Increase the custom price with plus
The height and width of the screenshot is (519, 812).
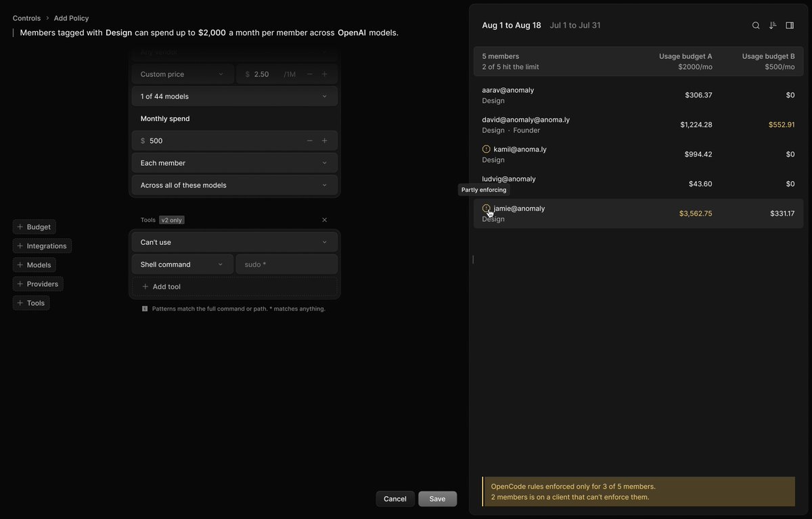(325, 74)
